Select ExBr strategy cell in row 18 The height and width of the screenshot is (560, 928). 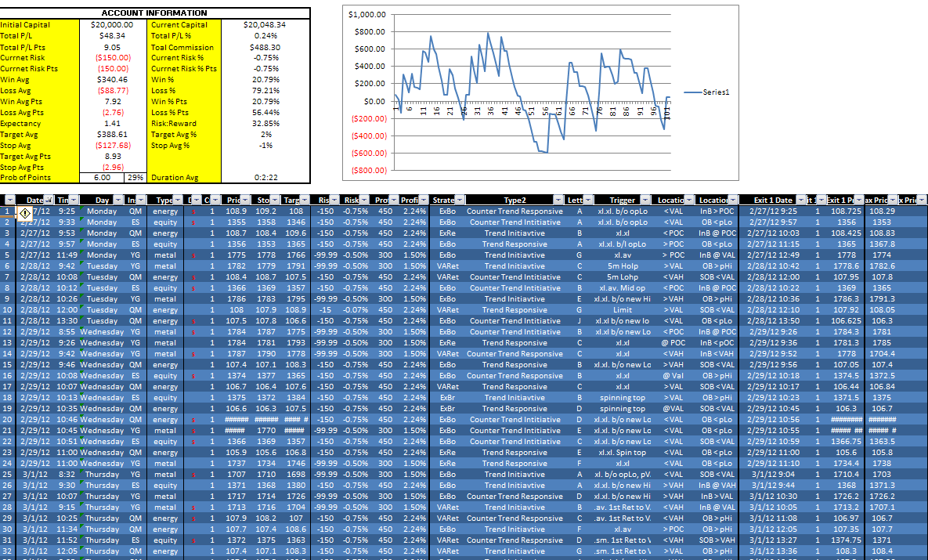pos(447,398)
